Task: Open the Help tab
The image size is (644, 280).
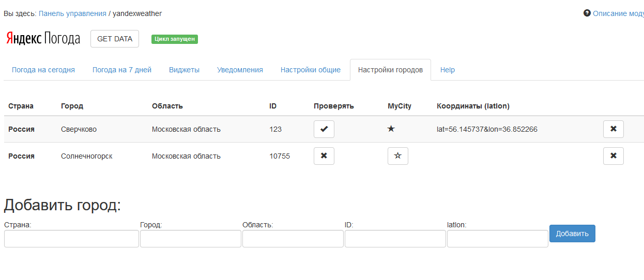Action: [448, 70]
